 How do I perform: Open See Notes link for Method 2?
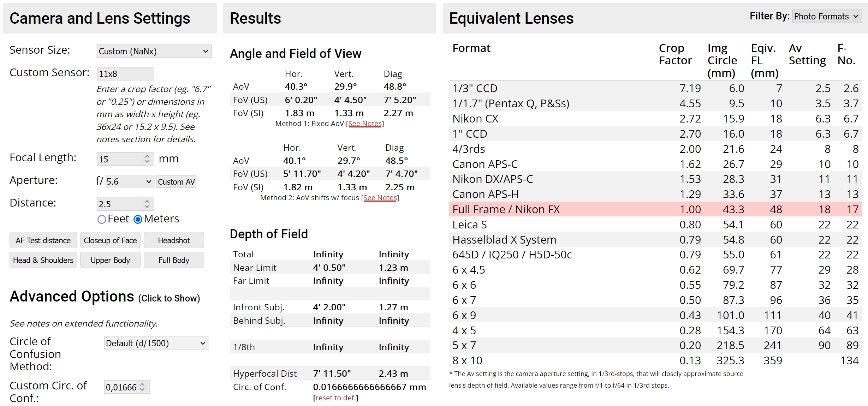click(x=380, y=198)
